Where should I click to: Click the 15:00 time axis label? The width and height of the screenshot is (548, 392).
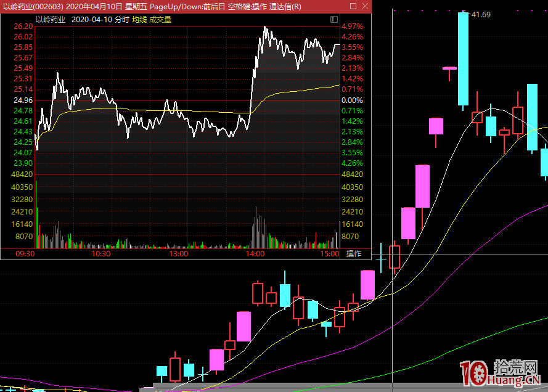[x=330, y=254]
